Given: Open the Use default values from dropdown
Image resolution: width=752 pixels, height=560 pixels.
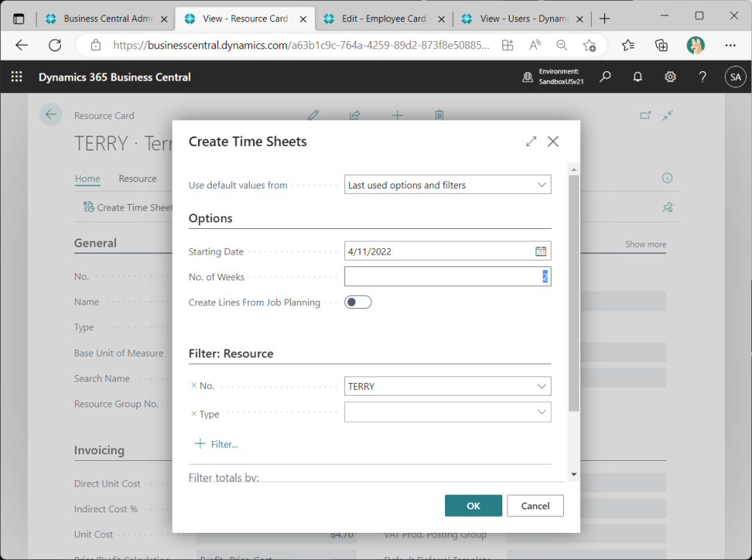Looking at the screenshot, I should pos(447,185).
